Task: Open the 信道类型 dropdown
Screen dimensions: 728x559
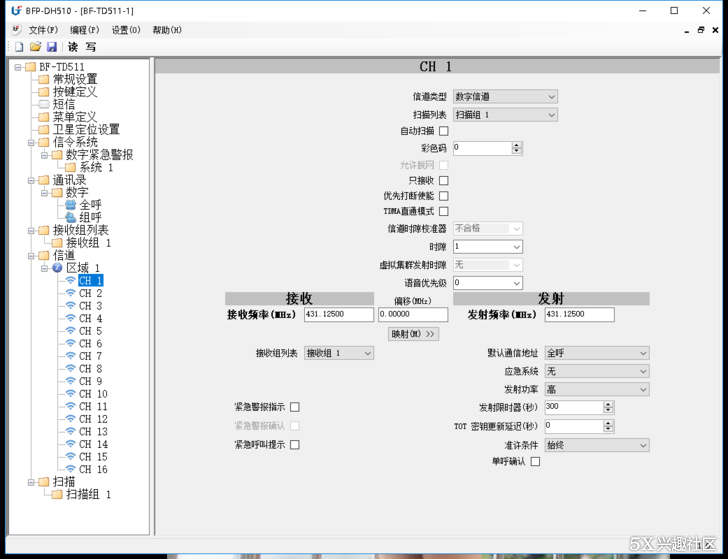Action: (x=505, y=97)
